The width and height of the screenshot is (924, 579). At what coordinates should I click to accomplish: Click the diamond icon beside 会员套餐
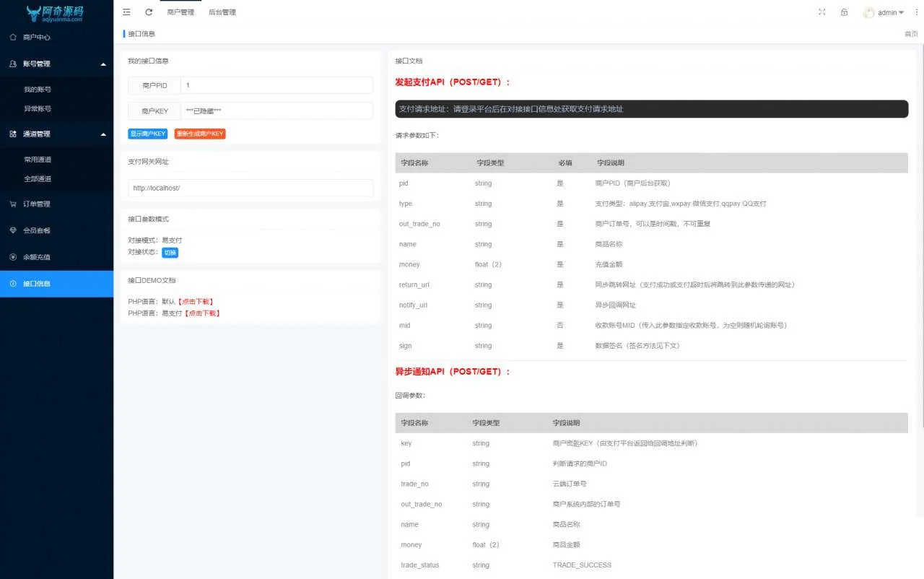[x=13, y=230]
